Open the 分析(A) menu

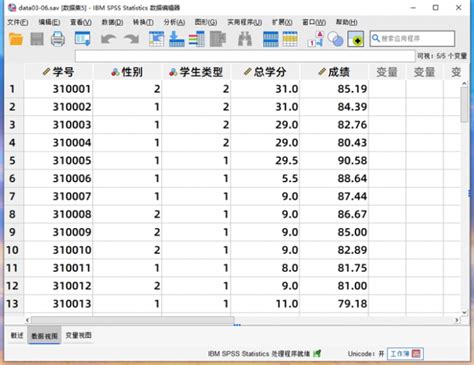(x=174, y=22)
